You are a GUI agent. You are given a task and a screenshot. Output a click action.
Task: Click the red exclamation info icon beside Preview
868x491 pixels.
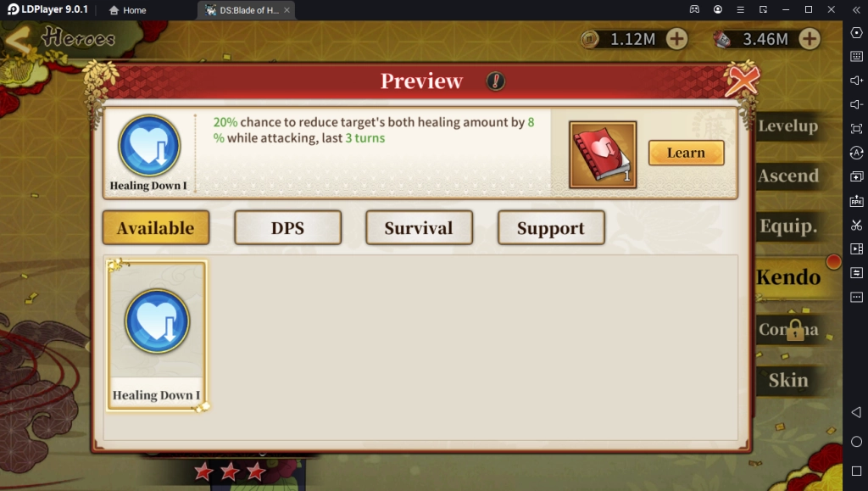click(495, 81)
